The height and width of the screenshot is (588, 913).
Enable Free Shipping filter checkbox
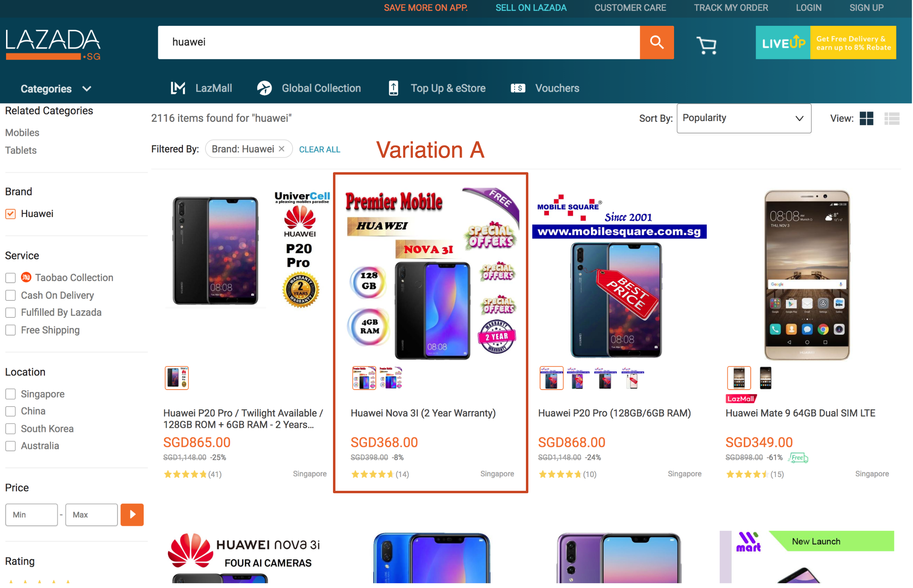pos(10,330)
